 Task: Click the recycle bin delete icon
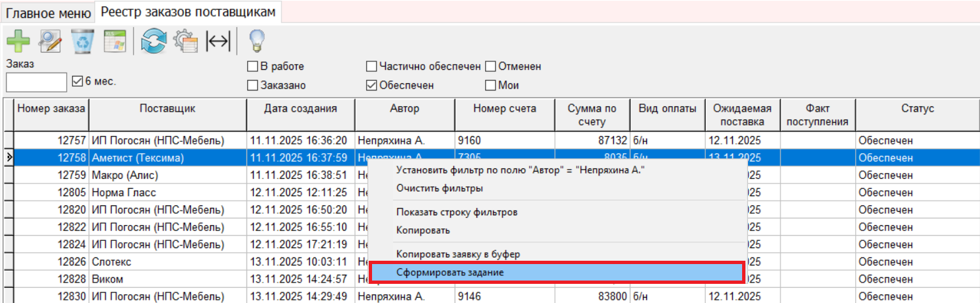point(83,42)
